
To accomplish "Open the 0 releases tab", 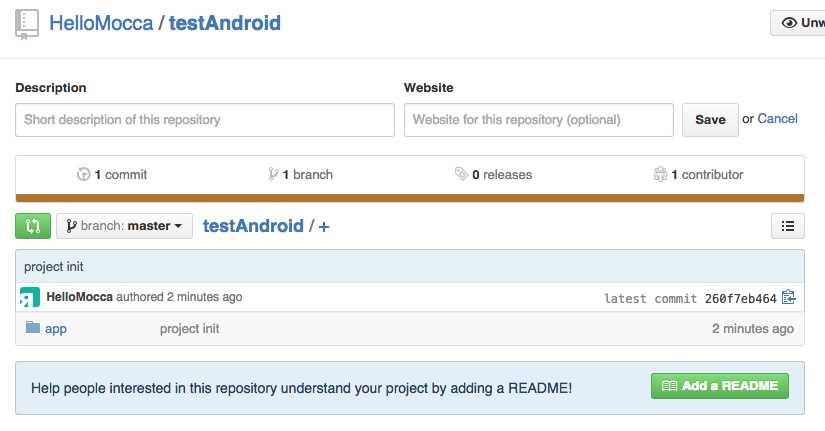I will [494, 175].
